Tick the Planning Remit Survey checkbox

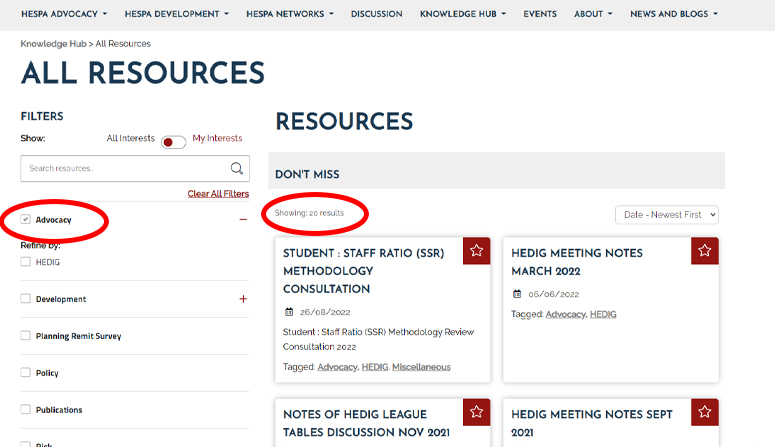pyautogui.click(x=25, y=336)
